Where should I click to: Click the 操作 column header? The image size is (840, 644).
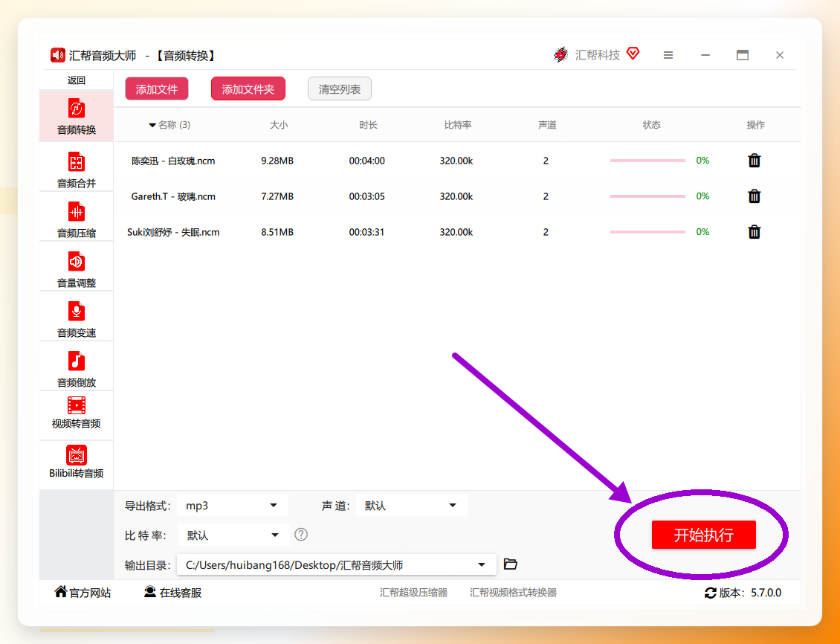click(755, 125)
